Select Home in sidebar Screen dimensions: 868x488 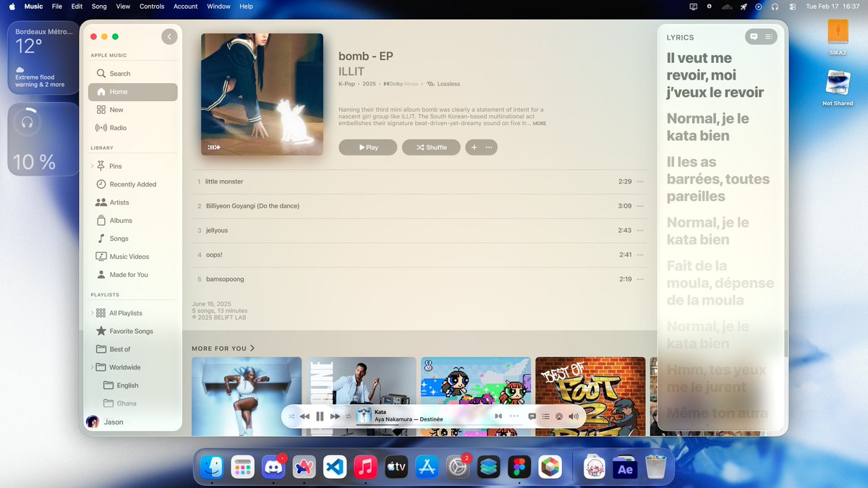tap(133, 92)
